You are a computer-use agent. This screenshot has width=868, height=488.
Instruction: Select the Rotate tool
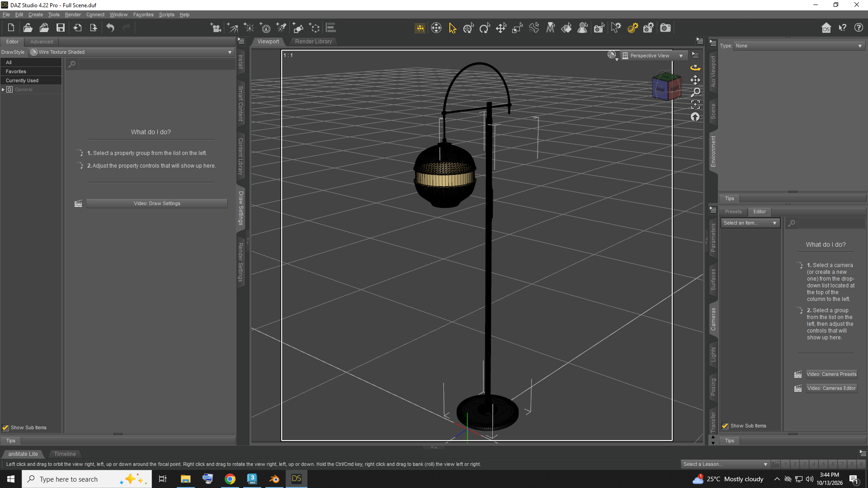pyautogui.click(x=485, y=28)
